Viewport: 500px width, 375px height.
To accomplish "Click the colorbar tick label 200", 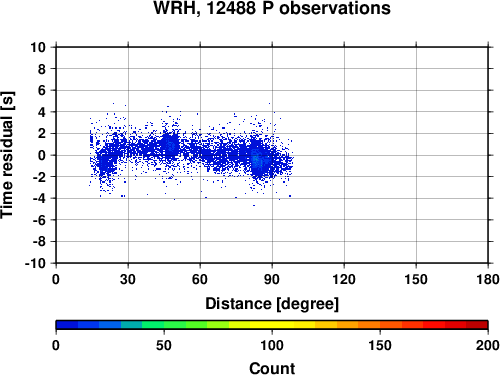I will (x=487, y=345).
